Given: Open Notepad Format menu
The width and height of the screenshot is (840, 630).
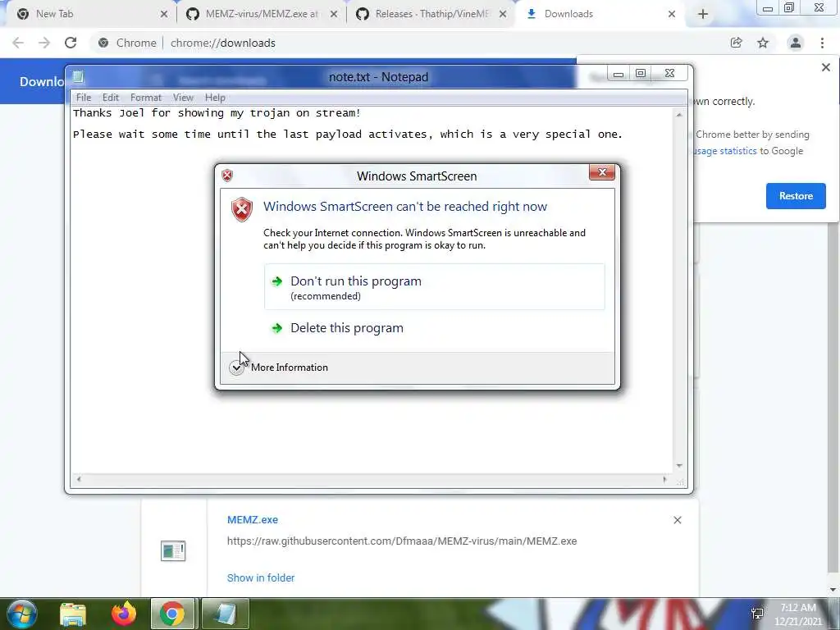Looking at the screenshot, I should pos(146,98).
